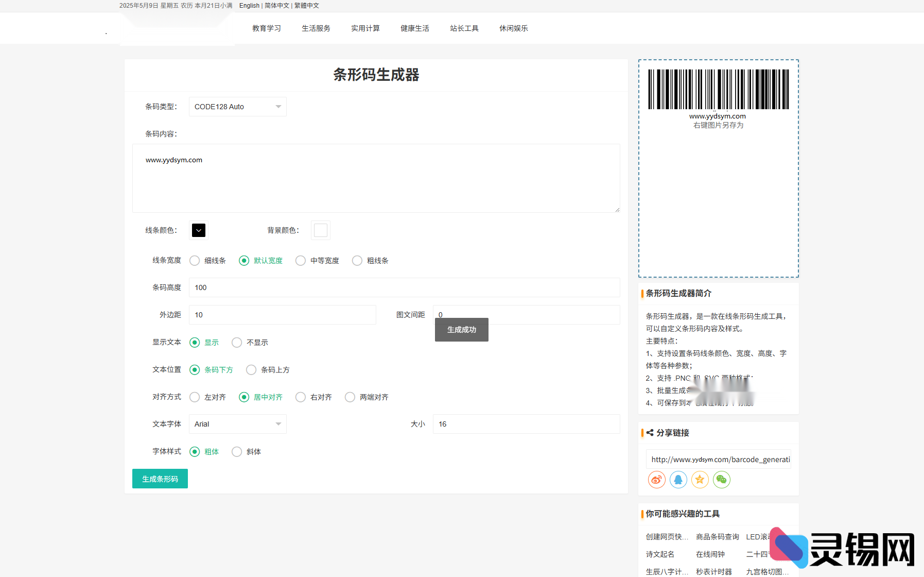Pick the black 线条颜色 swatch
This screenshot has width=924, height=577.
click(199, 230)
